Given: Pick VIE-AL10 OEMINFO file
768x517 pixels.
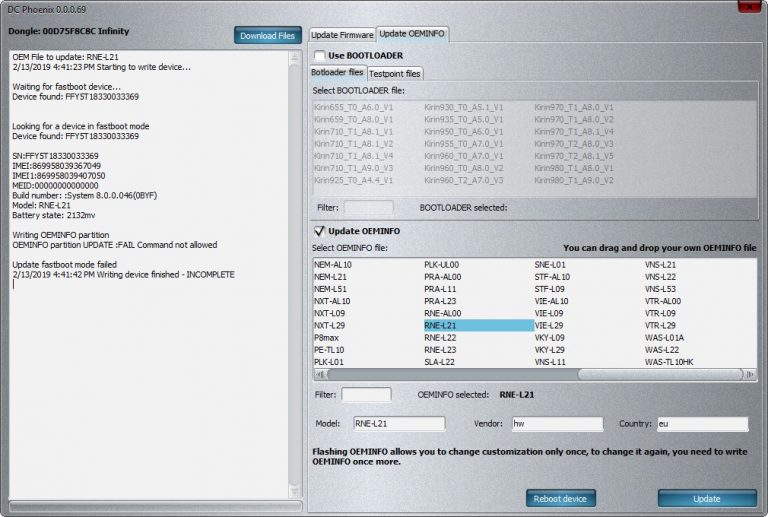Looking at the screenshot, I should (x=551, y=302).
